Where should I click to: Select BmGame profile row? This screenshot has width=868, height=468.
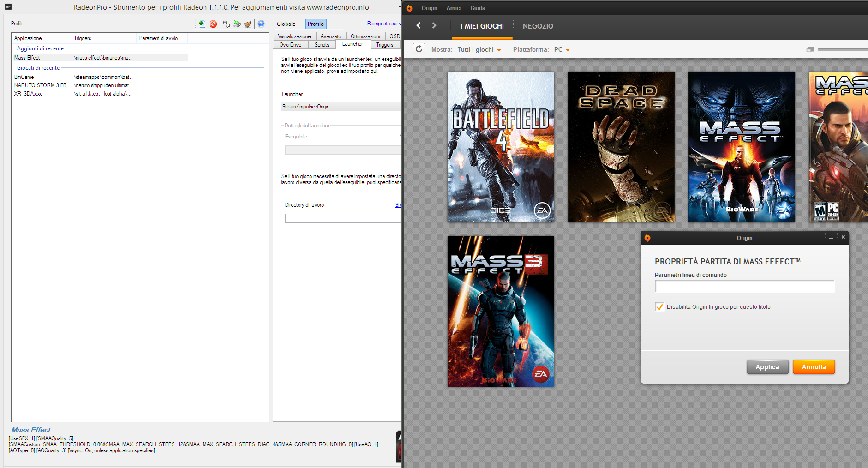pos(101,77)
